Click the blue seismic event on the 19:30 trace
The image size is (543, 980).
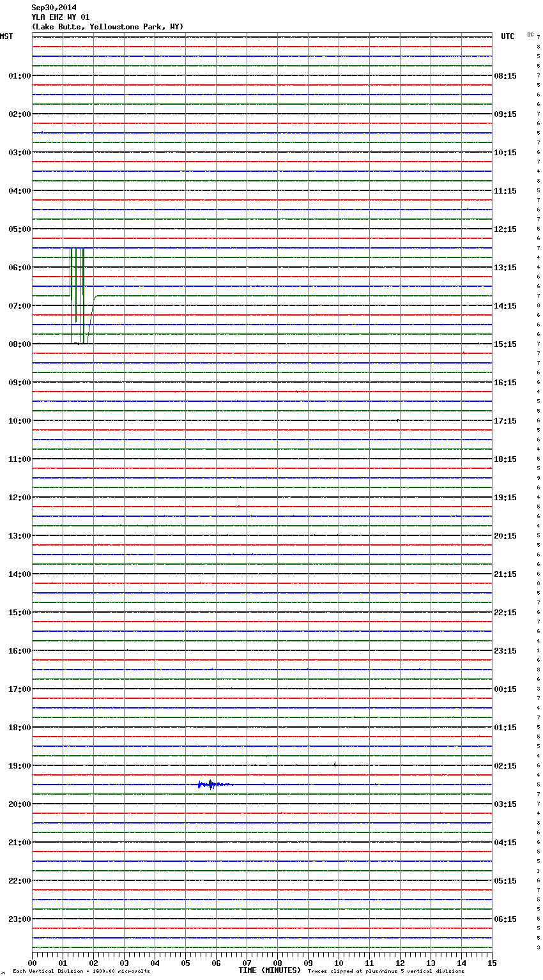214,785
